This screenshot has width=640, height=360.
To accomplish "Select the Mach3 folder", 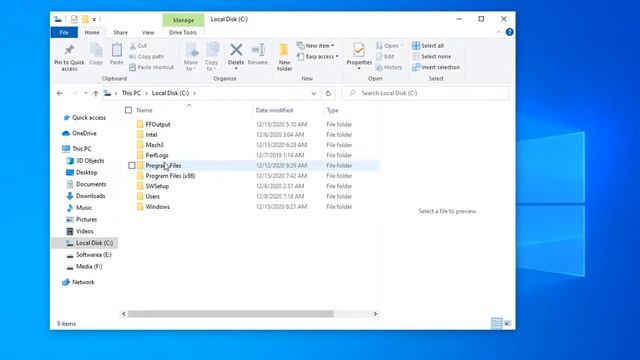I will point(154,145).
